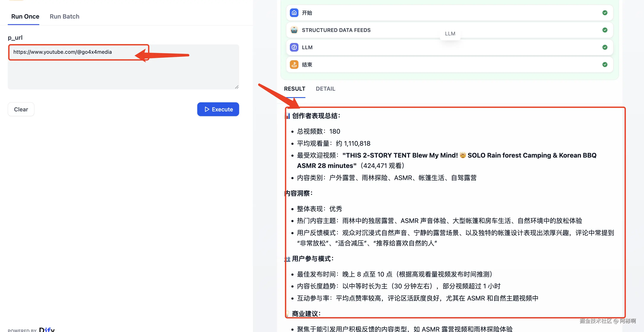The image size is (644, 332).
Task: Click green check on Structured Data Feeds row
Action: click(x=605, y=30)
